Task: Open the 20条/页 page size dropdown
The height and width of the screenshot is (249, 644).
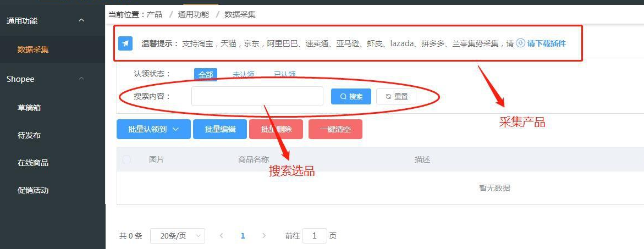Action: [178, 236]
